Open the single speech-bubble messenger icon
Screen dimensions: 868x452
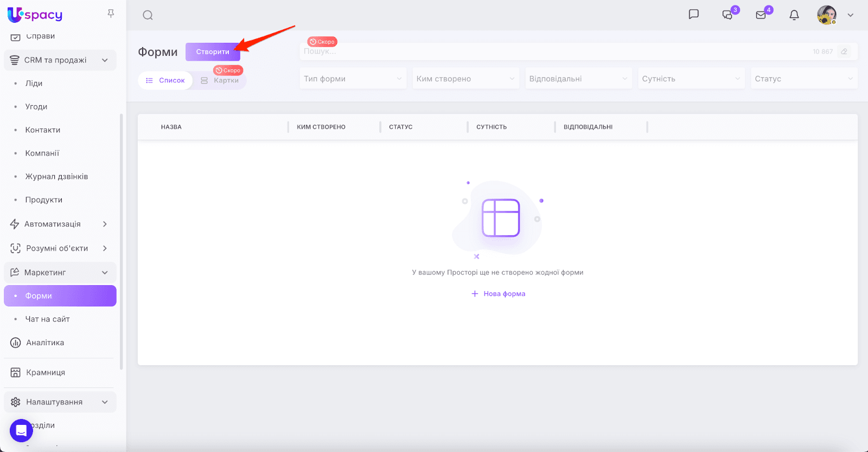693,15
